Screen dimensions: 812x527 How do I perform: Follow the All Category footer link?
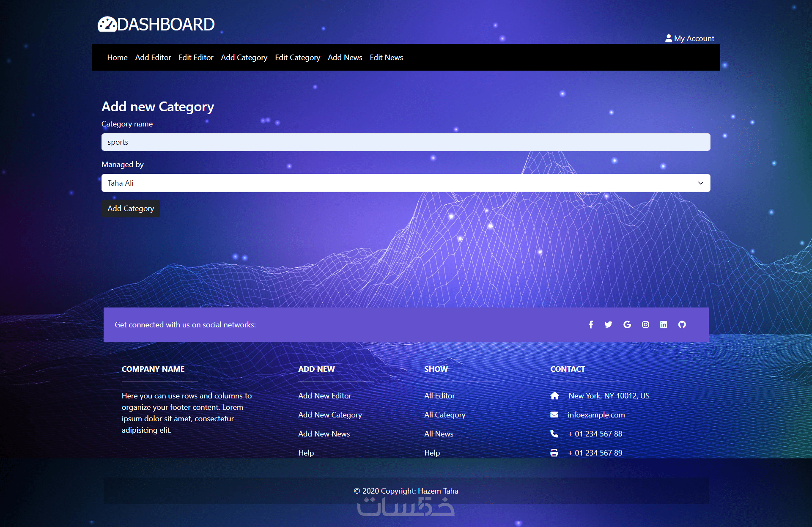[444, 414]
